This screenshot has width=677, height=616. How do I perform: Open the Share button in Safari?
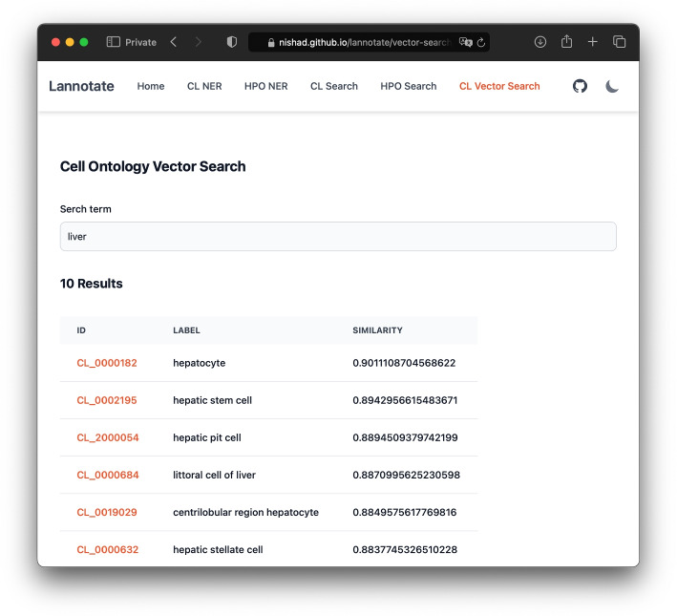566,42
